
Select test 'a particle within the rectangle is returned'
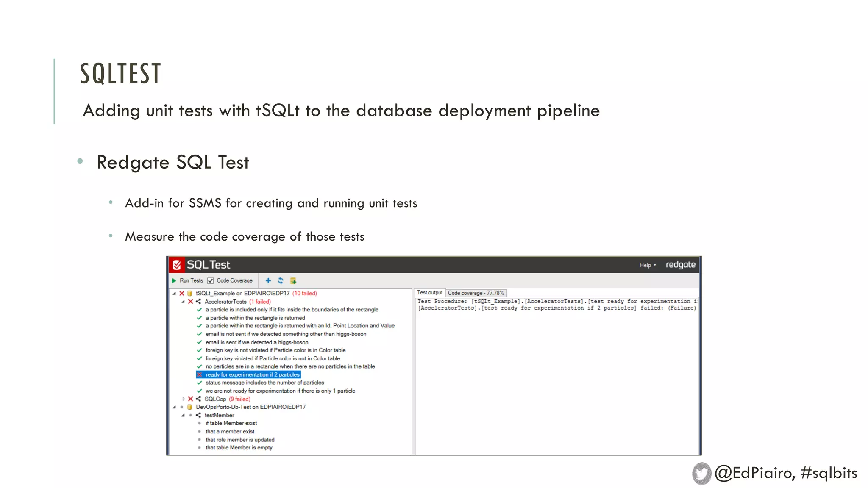pos(255,318)
